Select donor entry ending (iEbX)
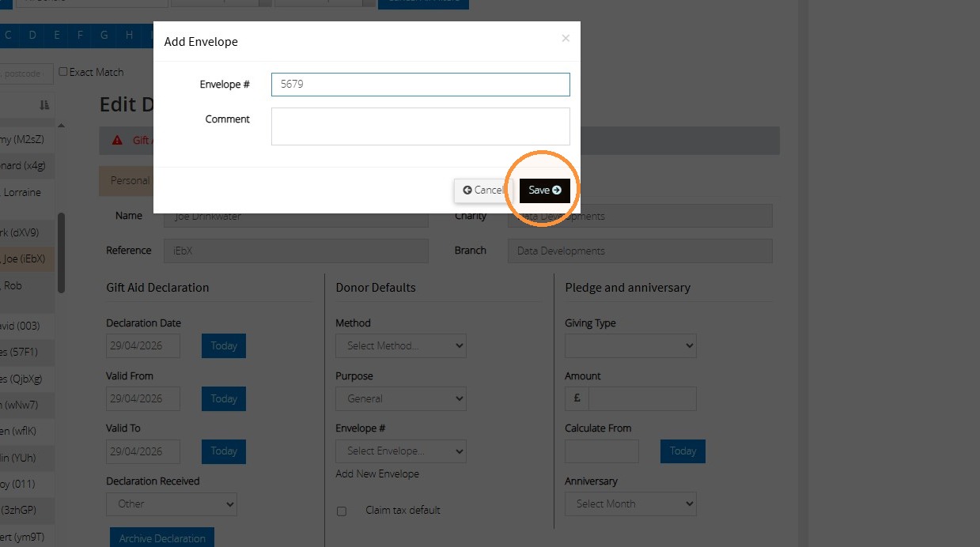 (x=27, y=258)
